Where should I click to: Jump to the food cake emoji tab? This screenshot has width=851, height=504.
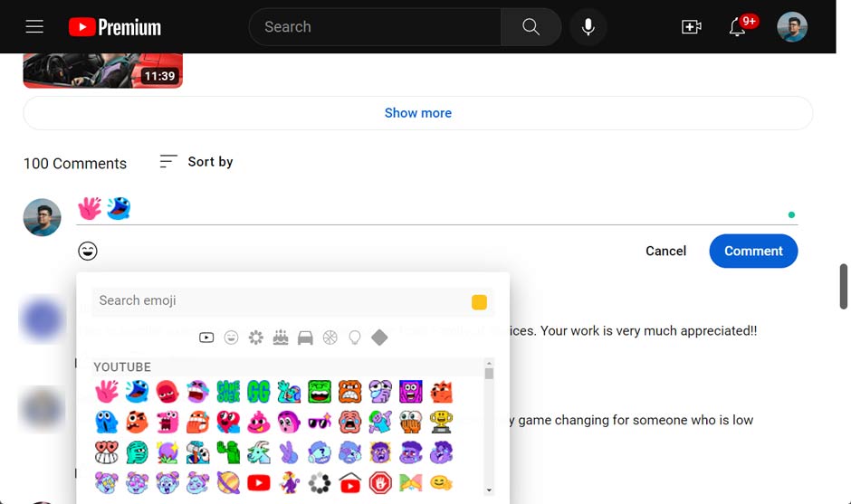[281, 338]
